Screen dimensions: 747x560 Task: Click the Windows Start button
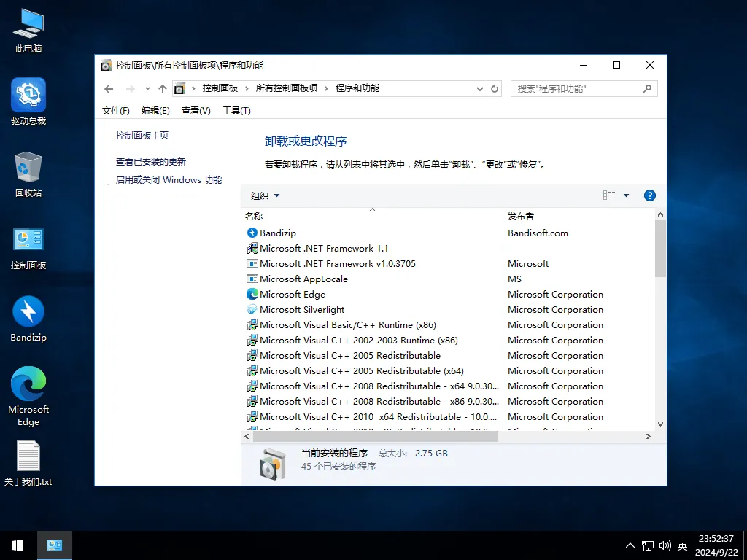(x=16, y=545)
